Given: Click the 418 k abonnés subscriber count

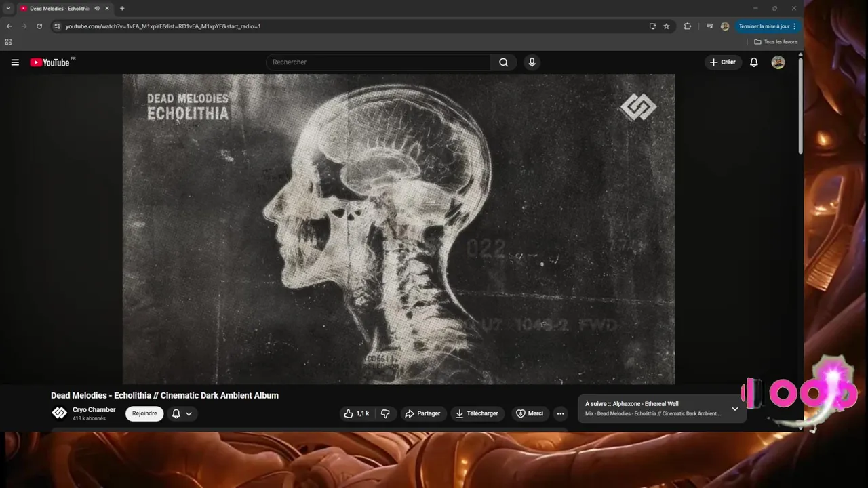Looking at the screenshot, I should (89, 419).
